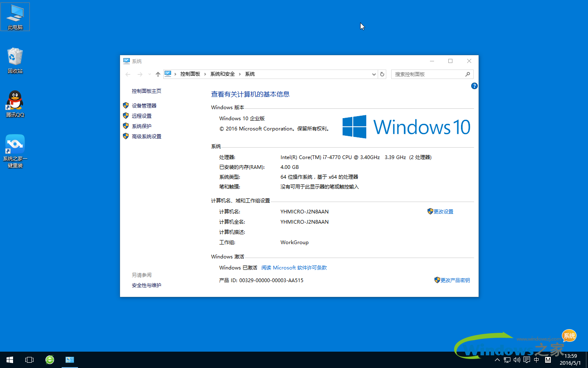Click the help question mark icon

point(474,86)
